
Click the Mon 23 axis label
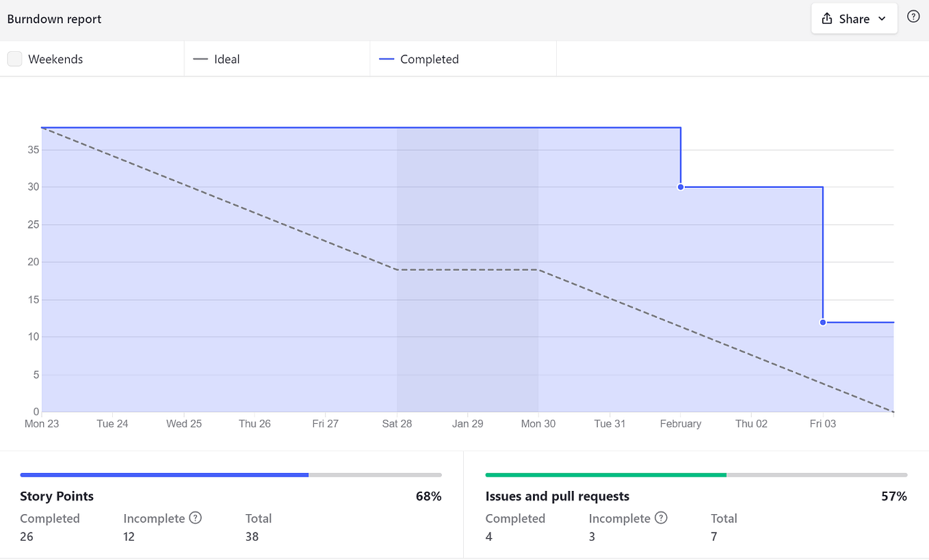41,423
